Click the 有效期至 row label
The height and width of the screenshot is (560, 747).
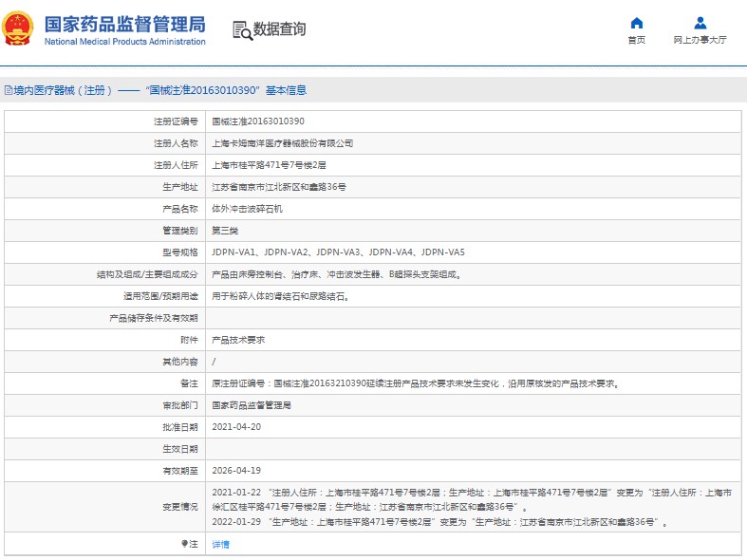[180, 471]
